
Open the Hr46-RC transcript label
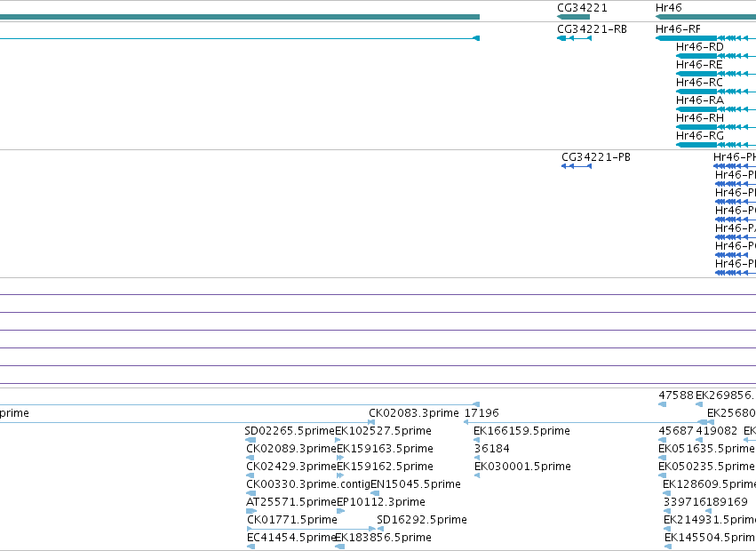coord(699,83)
